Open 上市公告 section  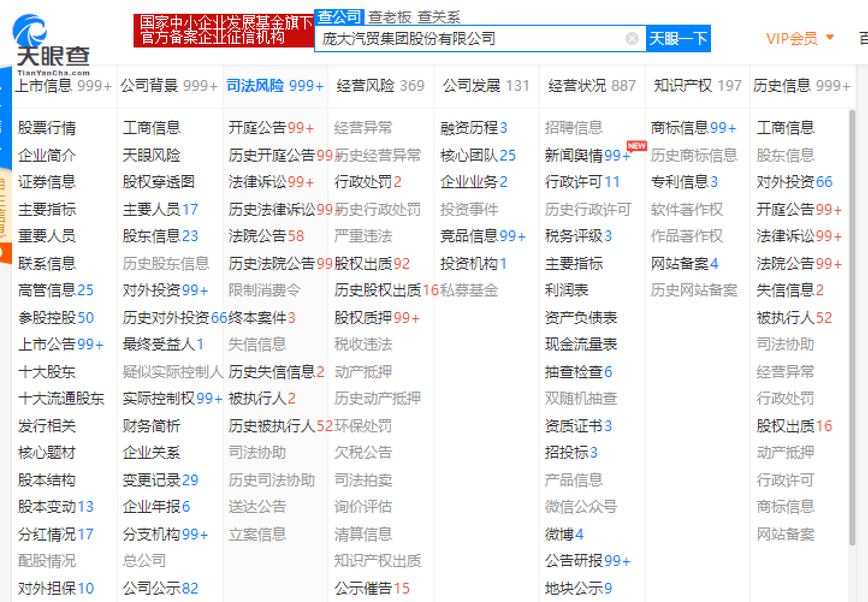tap(61, 345)
